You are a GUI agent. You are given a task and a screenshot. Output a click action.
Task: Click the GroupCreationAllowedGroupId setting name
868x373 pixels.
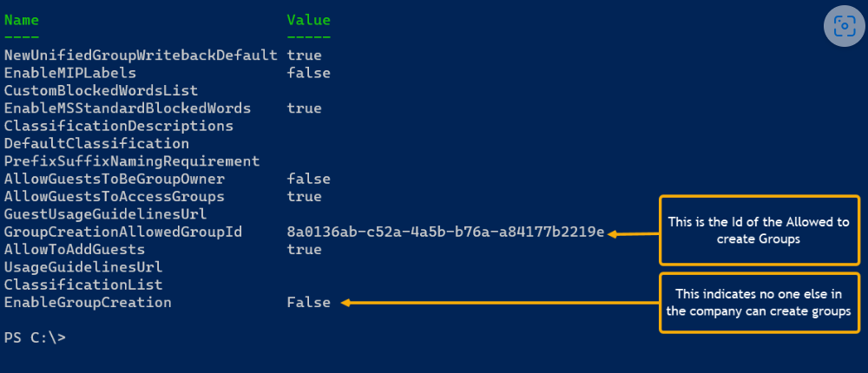tap(123, 232)
